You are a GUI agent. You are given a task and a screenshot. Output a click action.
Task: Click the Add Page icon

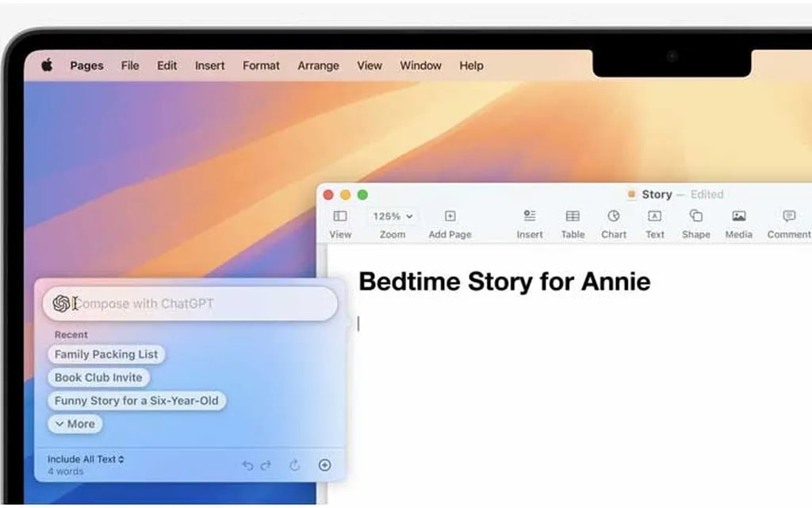[x=450, y=216]
